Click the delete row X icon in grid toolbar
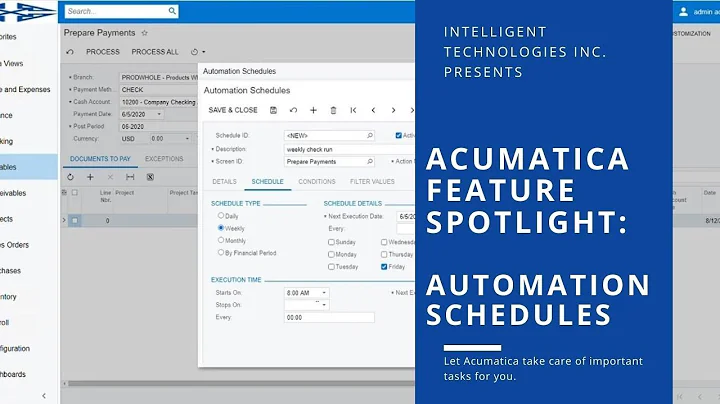 coord(110,177)
